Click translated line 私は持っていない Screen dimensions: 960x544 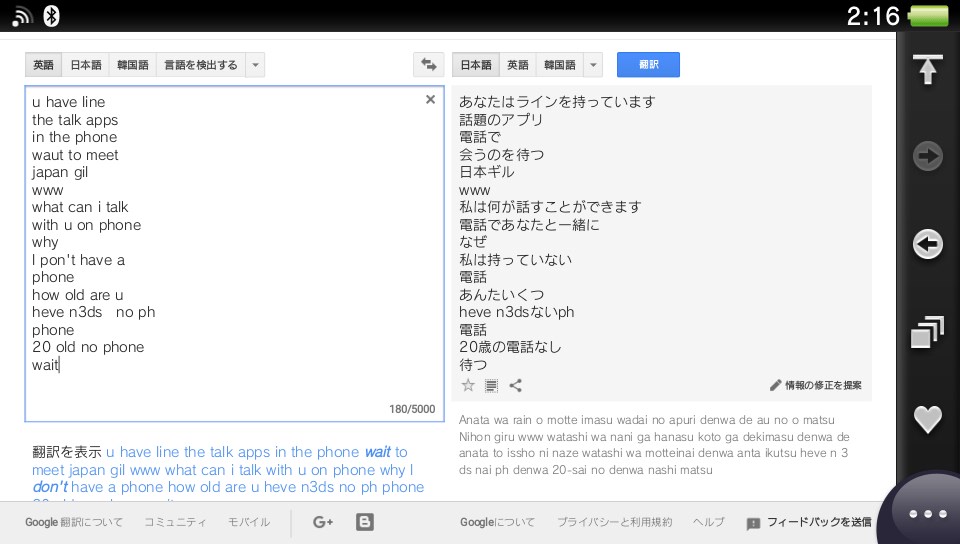[x=516, y=259]
